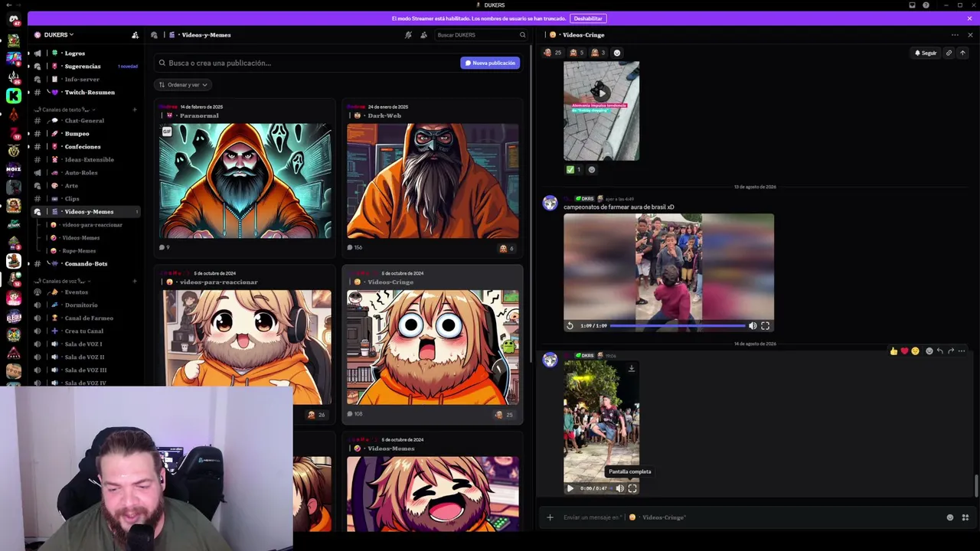This screenshot has width=980, height=551.
Task: Jump to top with the up arrow button
Action: (x=962, y=53)
